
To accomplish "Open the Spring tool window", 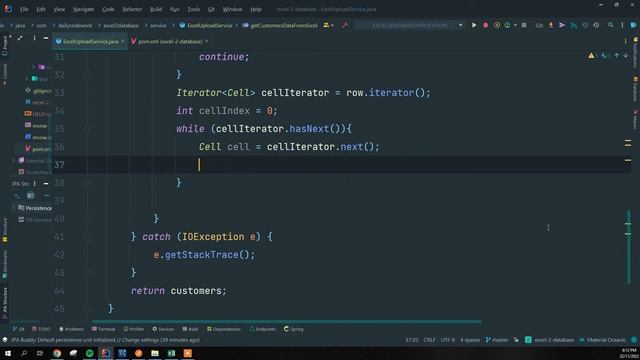I will [x=293, y=329].
